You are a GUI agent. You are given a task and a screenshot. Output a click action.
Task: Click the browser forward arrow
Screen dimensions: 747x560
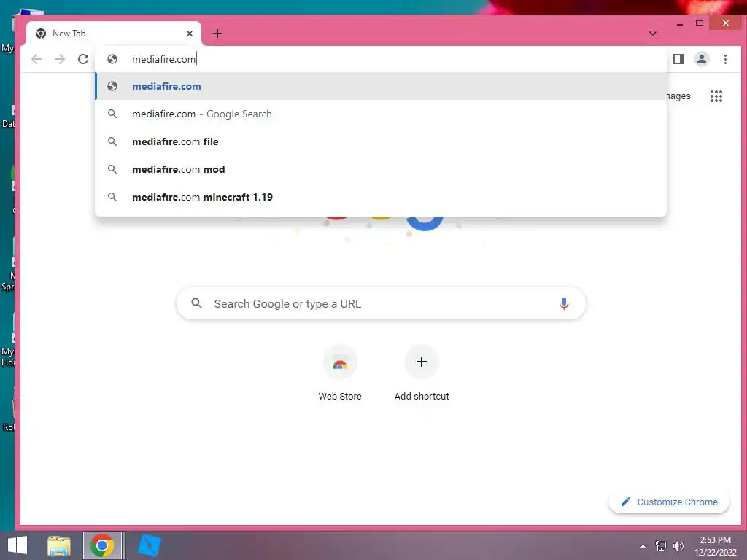click(x=60, y=59)
